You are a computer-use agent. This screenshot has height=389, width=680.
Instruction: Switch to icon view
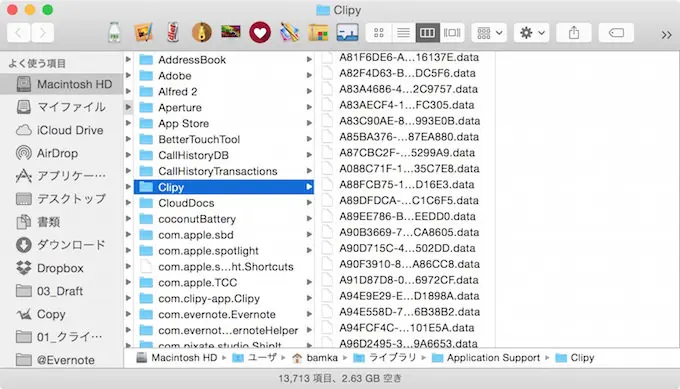[x=379, y=33]
